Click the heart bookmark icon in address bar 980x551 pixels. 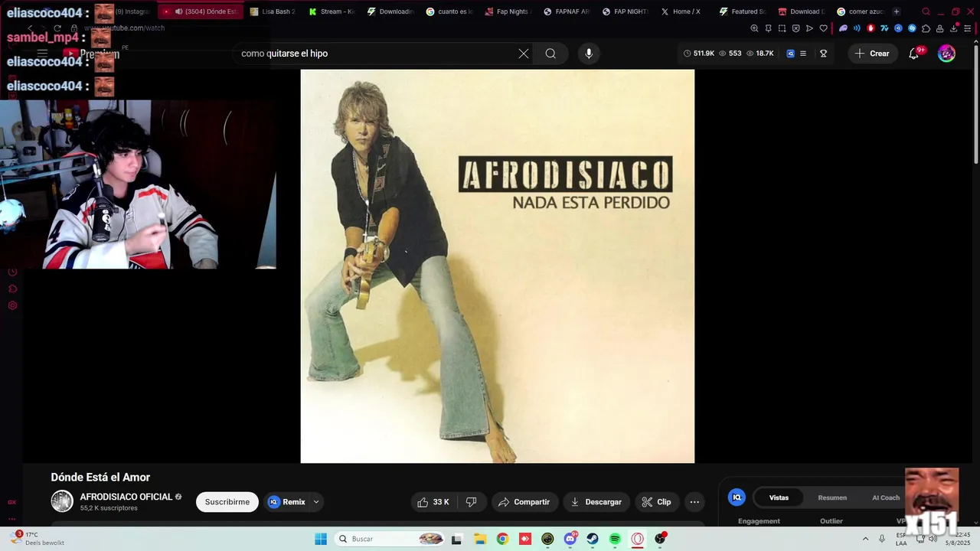824,28
